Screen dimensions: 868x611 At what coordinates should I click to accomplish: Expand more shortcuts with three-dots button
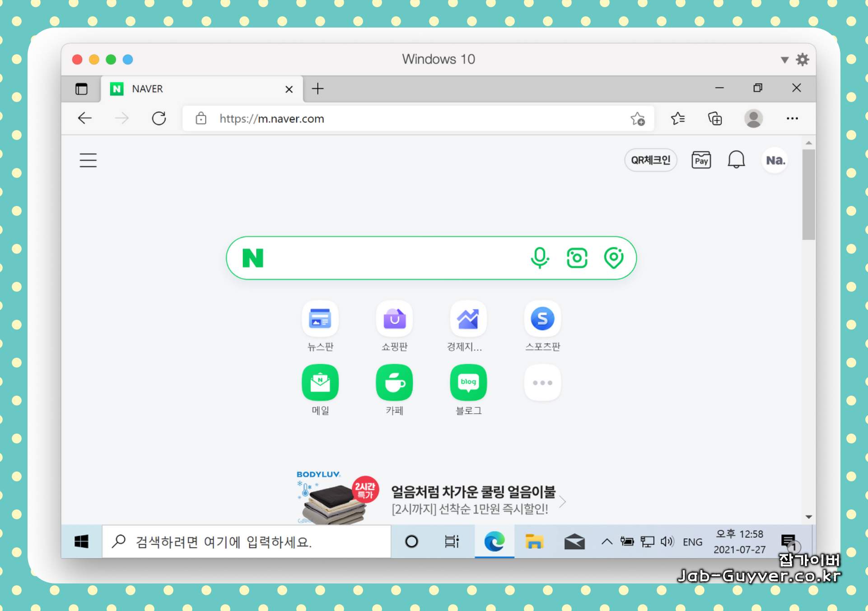pyautogui.click(x=542, y=383)
